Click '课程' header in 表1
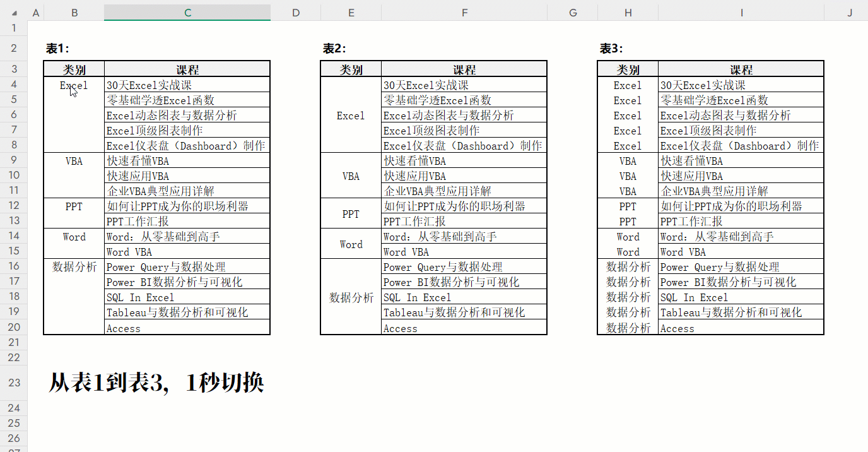The height and width of the screenshot is (452, 868). coord(187,69)
